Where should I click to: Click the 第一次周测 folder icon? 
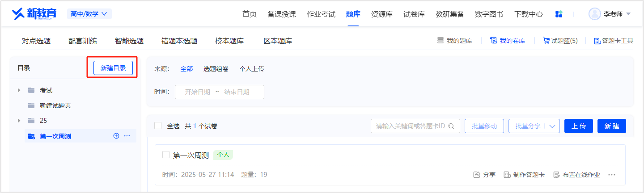tap(31, 136)
